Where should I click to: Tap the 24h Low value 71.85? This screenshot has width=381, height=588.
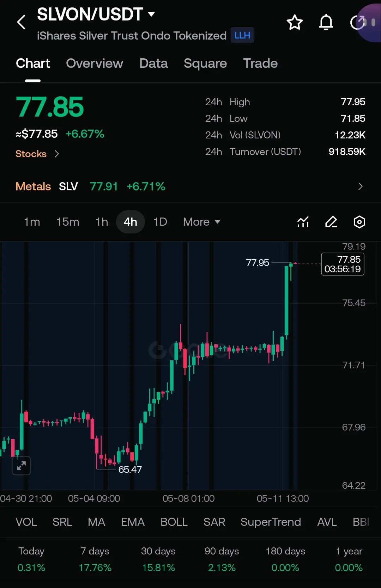click(353, 119)
